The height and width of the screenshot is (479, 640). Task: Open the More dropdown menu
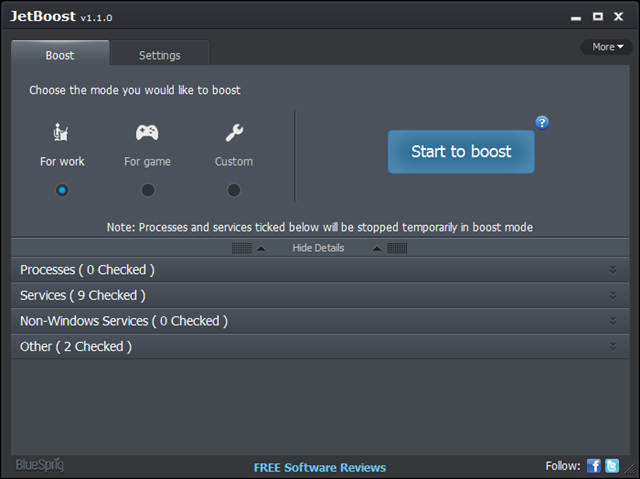pyautogui.click(x=607, y=47)
